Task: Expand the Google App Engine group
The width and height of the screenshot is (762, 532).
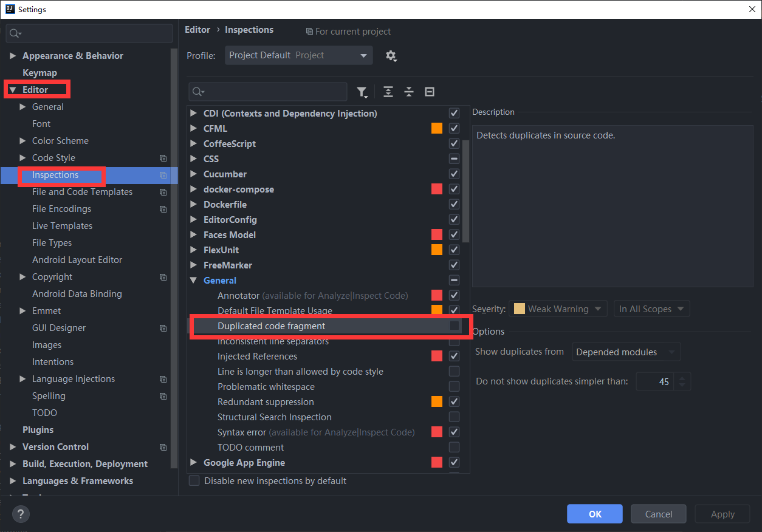Action: (194, 462)
